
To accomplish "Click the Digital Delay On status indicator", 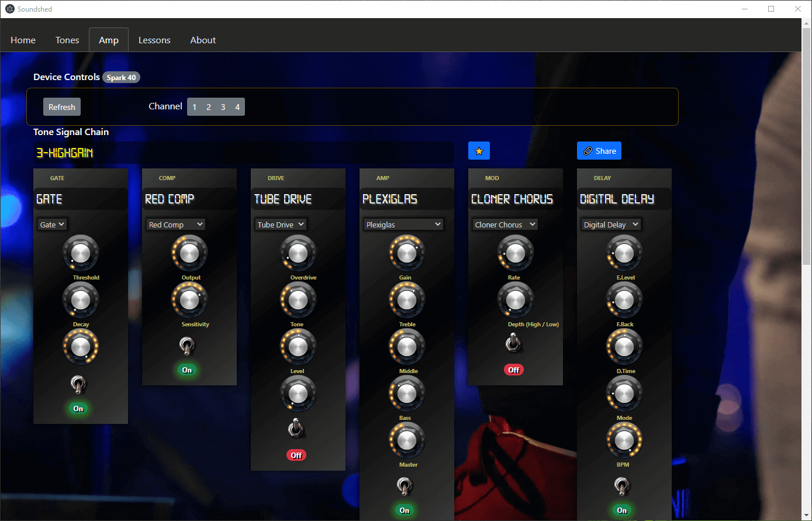I will 622,510.
